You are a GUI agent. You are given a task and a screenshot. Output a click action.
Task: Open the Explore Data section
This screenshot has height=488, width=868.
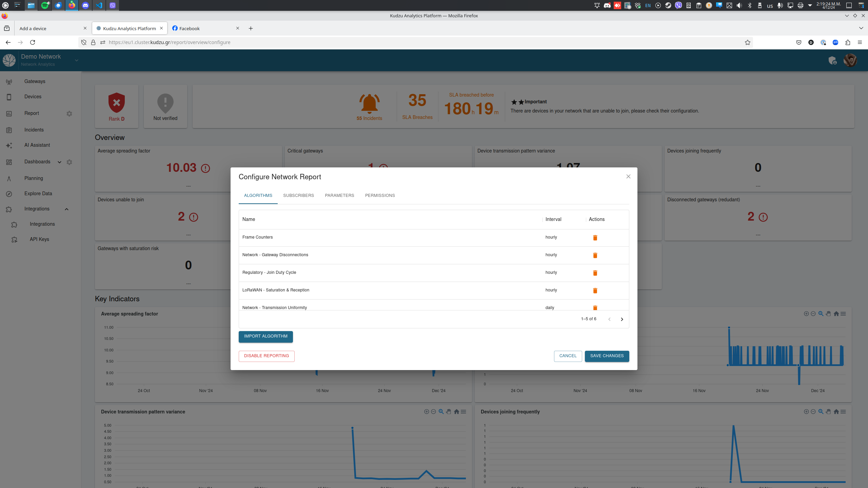(x=38, y=194)
